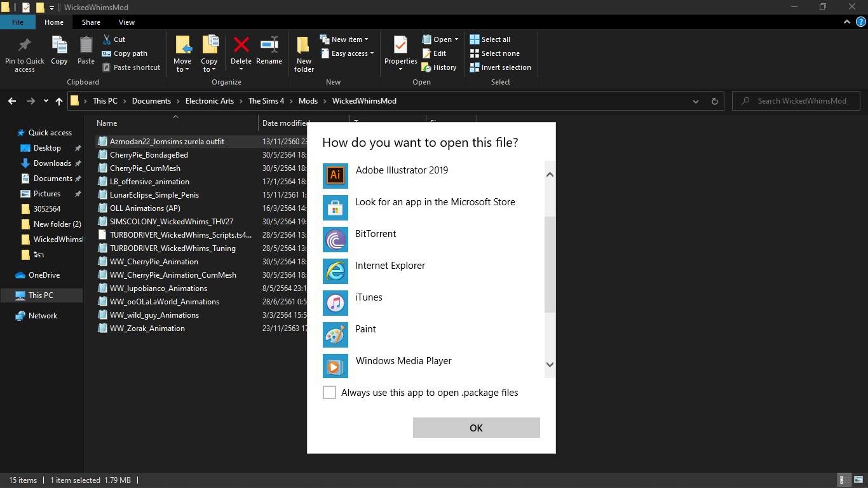Click Paste shortcut in the ribbon
The image size is (868, 488).
131,67
